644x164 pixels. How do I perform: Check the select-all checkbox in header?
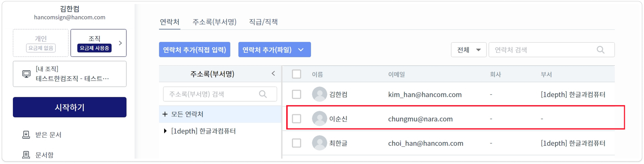click(x=297, y=74)
